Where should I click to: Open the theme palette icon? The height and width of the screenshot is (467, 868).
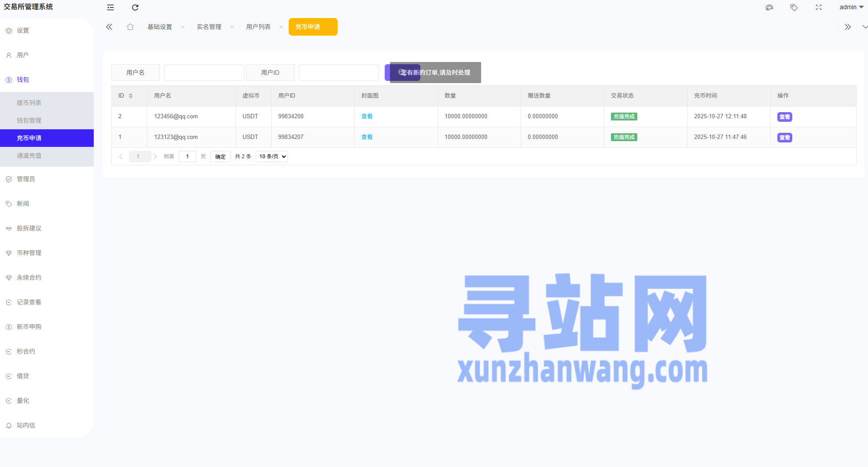pyautogui.click(x=769, y=7)
